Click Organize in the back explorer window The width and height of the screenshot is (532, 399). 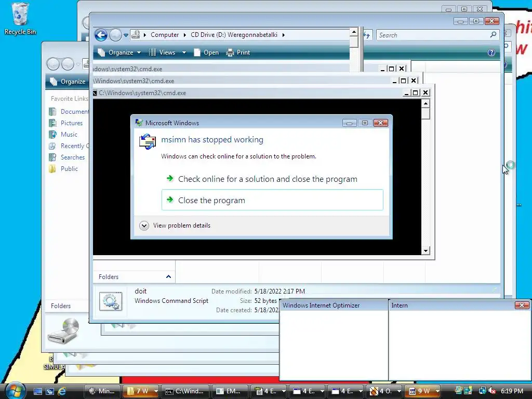click(x=68, y=82)
